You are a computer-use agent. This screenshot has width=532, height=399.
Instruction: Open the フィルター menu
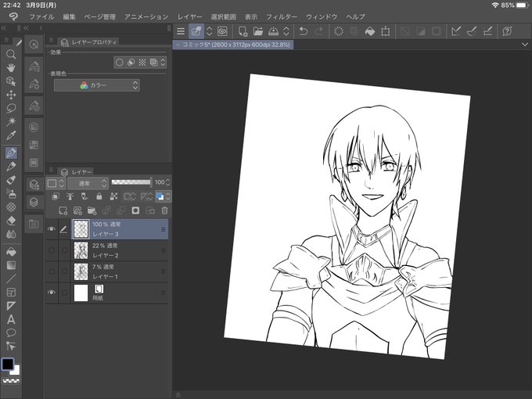pyautogui.click(x=282, y=17)
